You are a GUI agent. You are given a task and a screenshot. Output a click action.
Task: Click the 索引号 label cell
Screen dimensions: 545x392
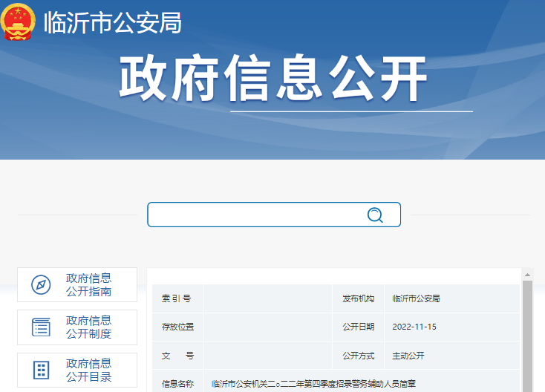177,298
